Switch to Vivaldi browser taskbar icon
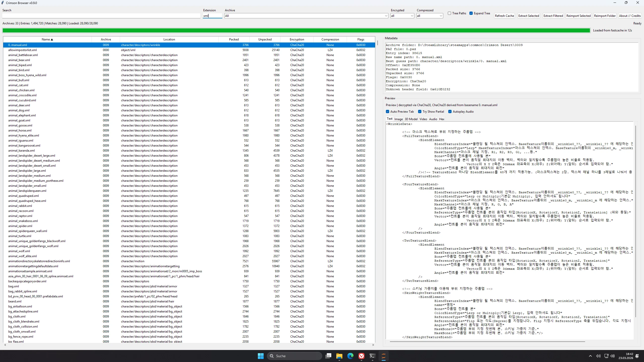 tap(361, 356)
